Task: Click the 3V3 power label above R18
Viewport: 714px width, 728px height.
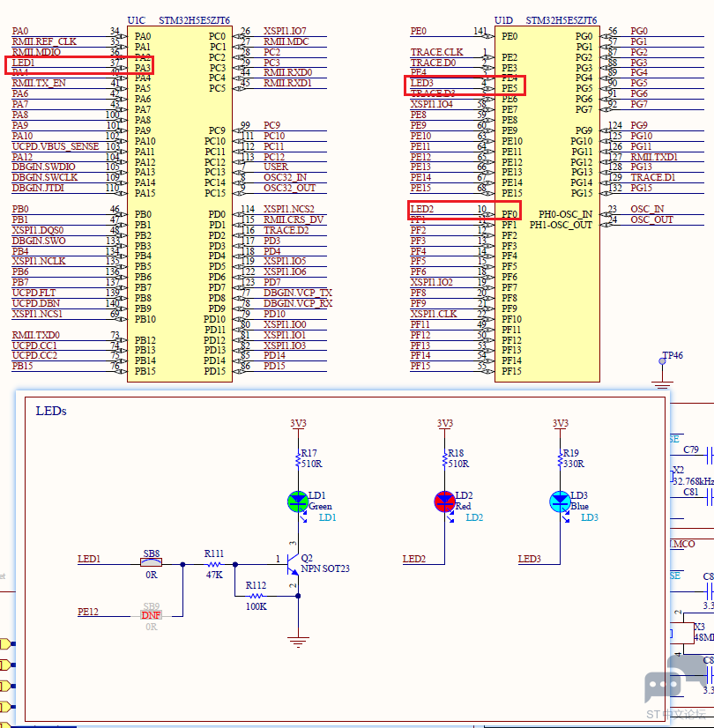Action: coord(445,423)
